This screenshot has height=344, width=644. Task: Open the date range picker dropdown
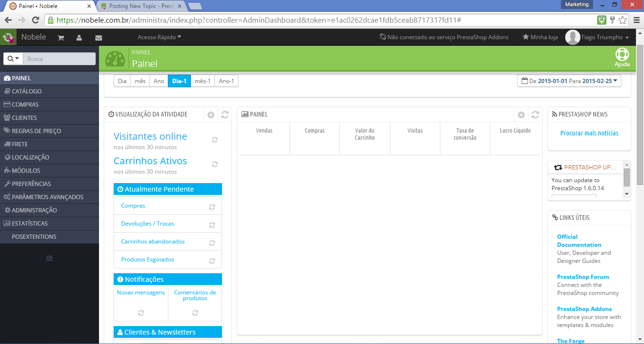click(x=569, y=81)
